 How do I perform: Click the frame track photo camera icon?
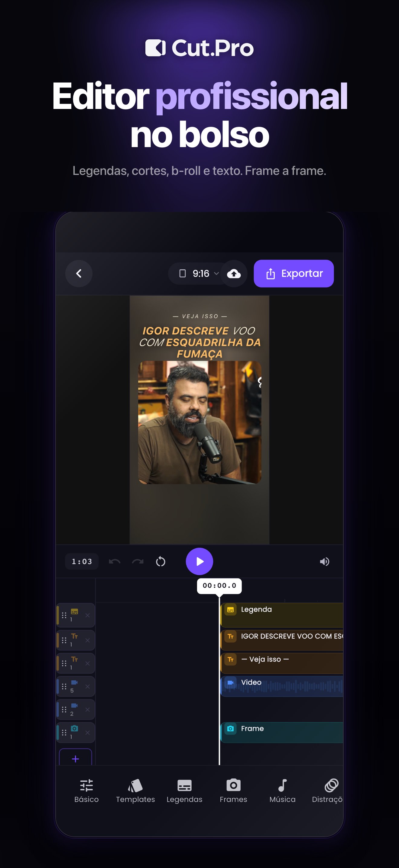[74, 728]
